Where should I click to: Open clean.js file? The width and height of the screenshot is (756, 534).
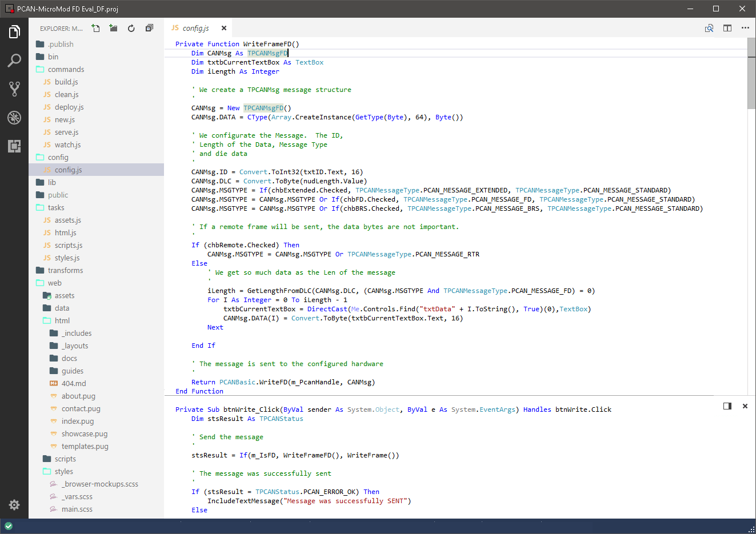pos(96,94)
